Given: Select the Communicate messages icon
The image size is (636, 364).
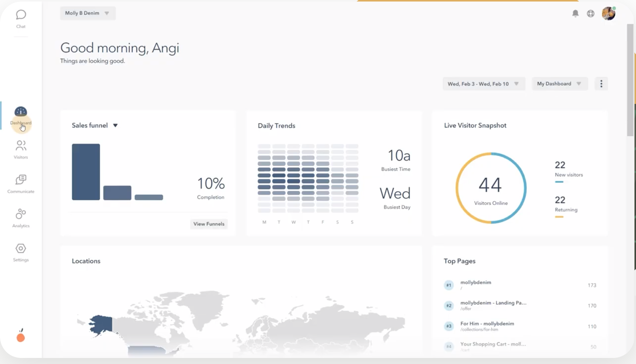Looking at the screenshot, I should pos(21,180).
